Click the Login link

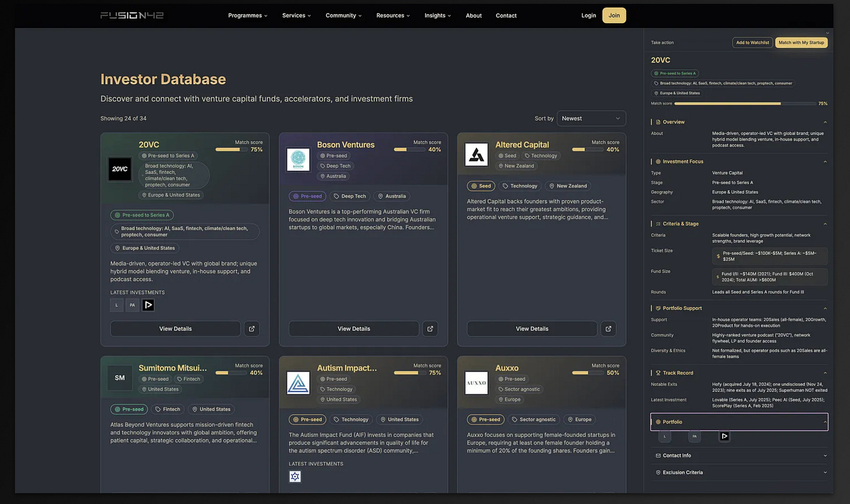588,16
